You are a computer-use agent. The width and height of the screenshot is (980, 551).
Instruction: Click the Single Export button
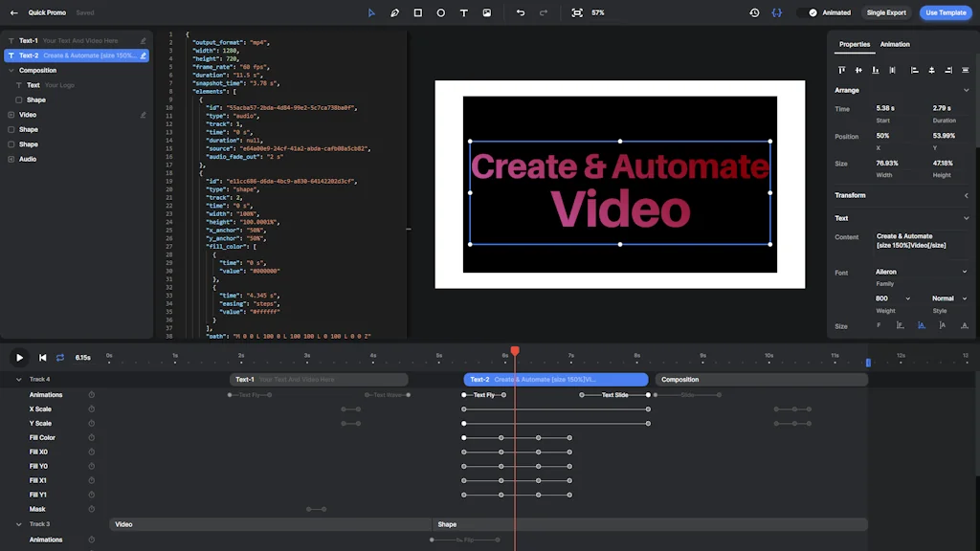(885, 12)
